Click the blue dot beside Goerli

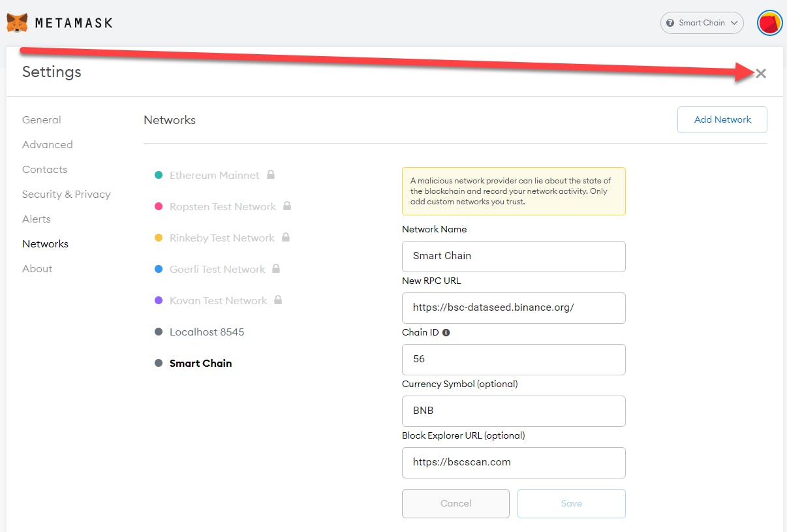point(158,269)
